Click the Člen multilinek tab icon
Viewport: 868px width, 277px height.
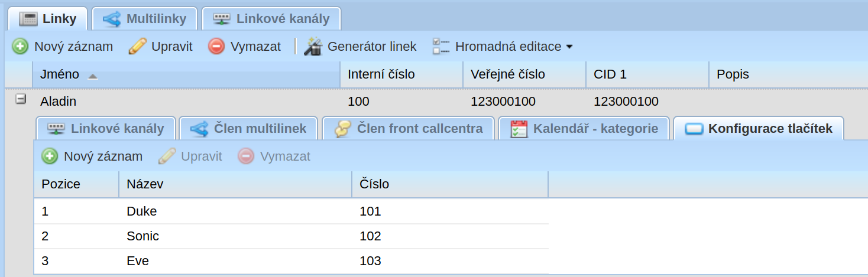(199, 128)
